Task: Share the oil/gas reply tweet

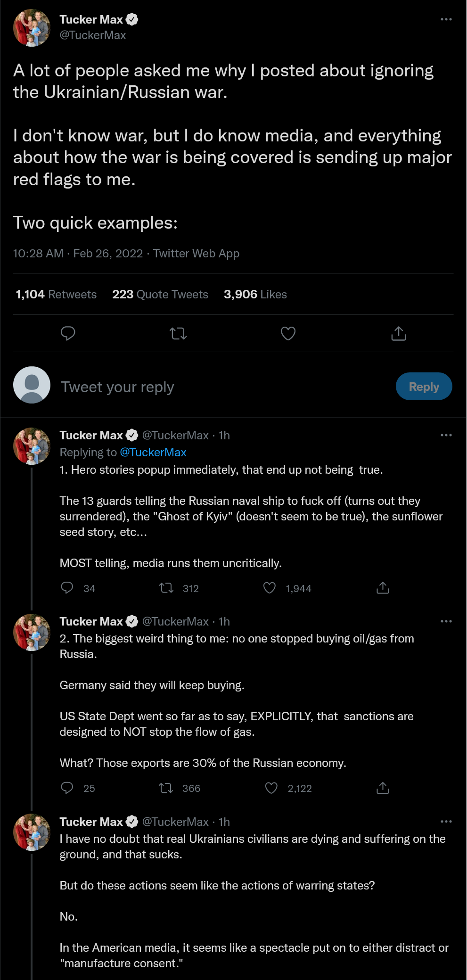Action: pyautogui.click(x=383, y=788)
